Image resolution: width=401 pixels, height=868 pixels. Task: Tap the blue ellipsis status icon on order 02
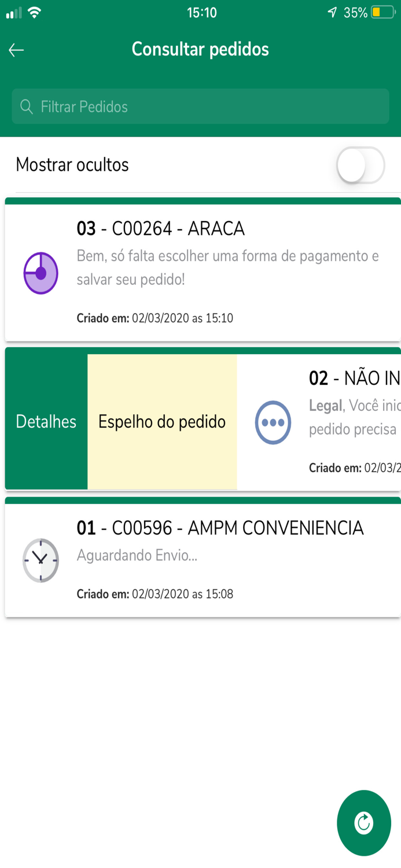pos(273,422)
